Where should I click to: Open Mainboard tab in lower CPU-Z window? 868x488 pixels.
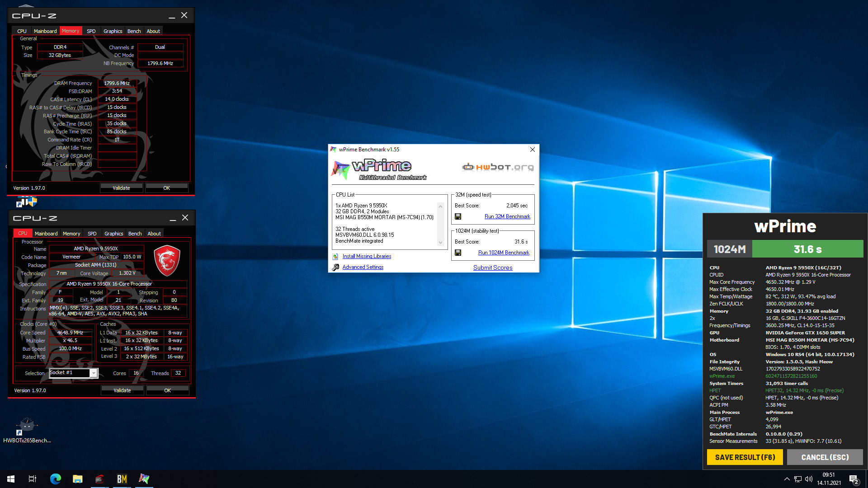[x=46, y=234]
